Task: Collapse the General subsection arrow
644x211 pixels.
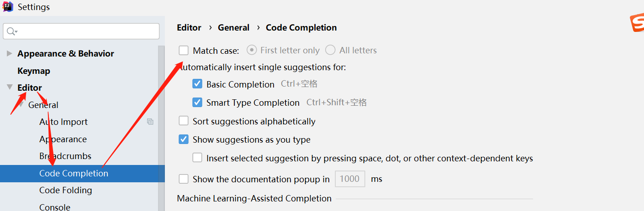Action: pyautogui.click(x=21, y=105)
